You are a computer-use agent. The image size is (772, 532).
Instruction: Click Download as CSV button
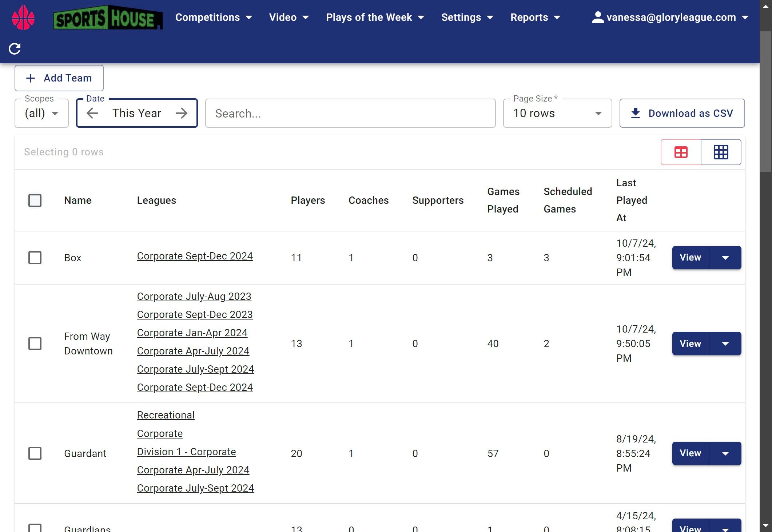coord(682,113)
